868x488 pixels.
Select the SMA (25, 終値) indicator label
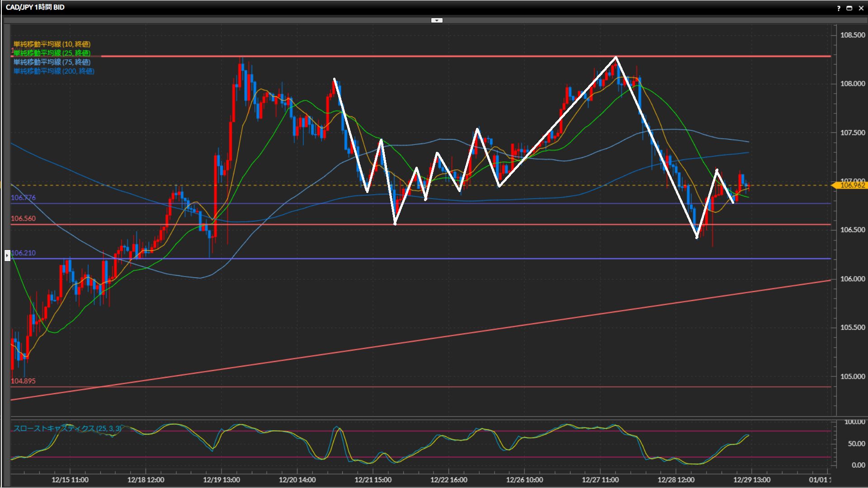[52, 53]
